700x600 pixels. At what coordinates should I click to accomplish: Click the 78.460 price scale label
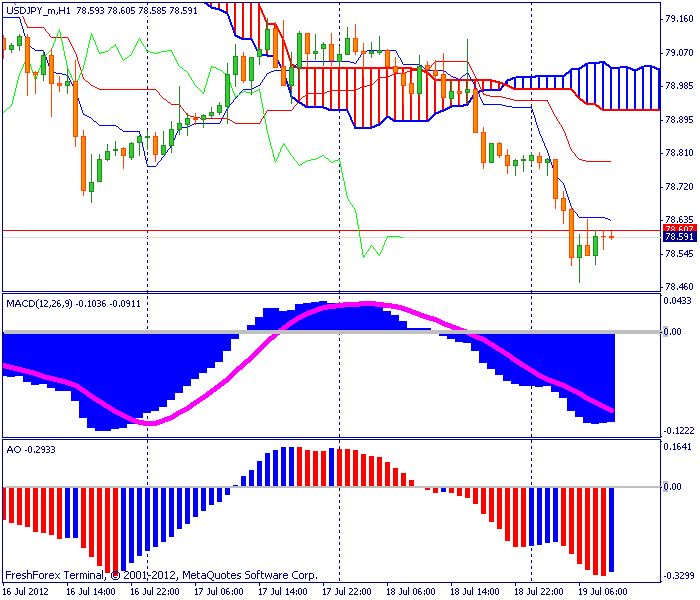(x=679, y=287)
